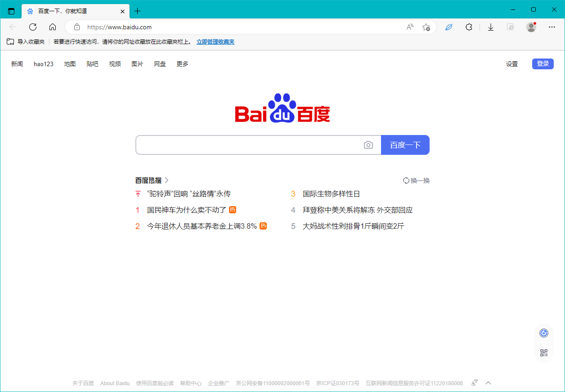The image size is (565, 392).
Task: Click the camera image search icon
Action: coord(368,145)
